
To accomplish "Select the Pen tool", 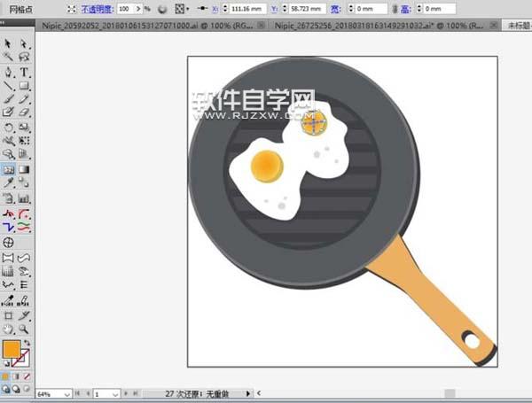I will click(x=8, y=73).
